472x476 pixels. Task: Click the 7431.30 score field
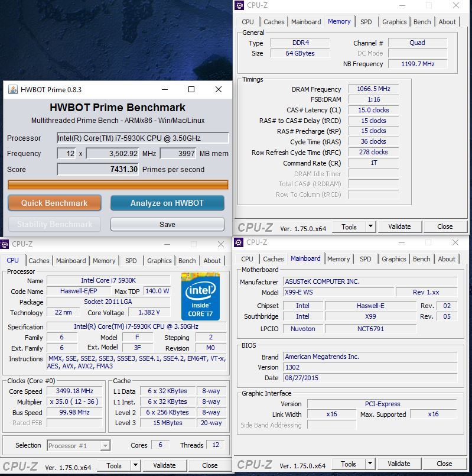[x=97, y=169]
